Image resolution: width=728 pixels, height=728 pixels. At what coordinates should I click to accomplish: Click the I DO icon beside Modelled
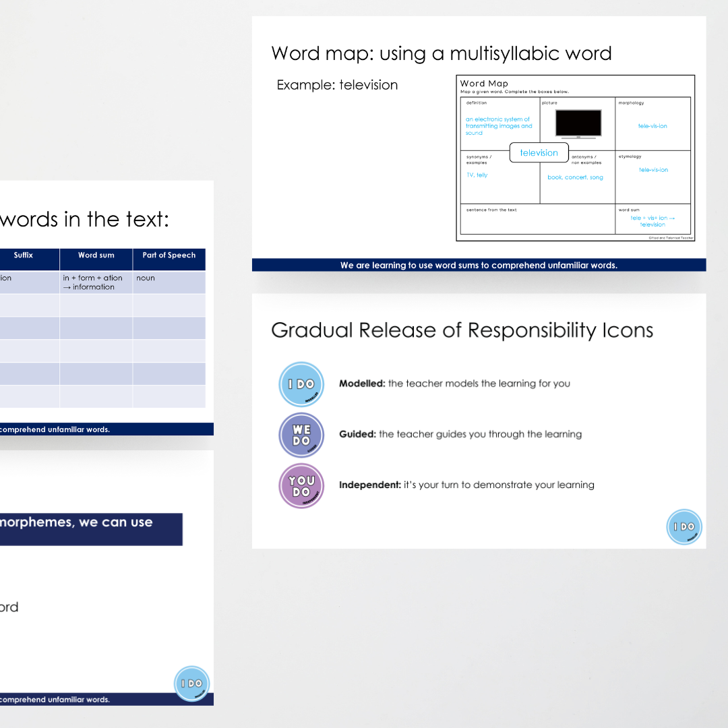[x=301, y=384]
